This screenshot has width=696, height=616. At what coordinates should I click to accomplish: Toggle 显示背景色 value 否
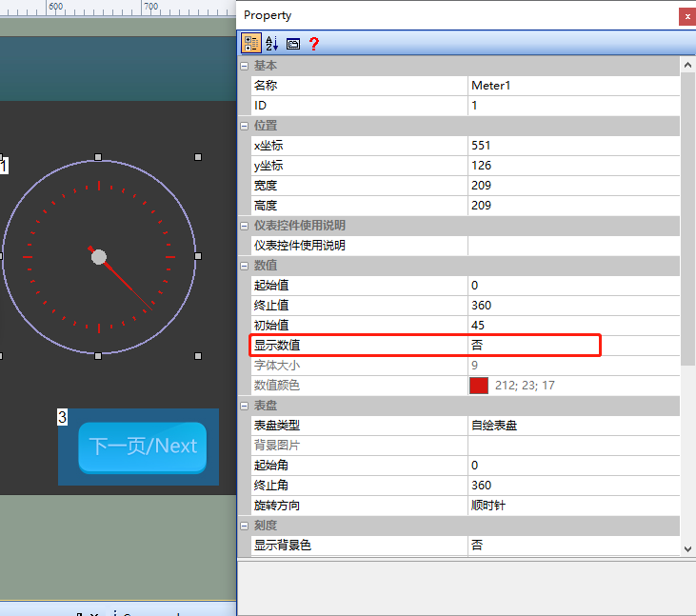point(573,545)
